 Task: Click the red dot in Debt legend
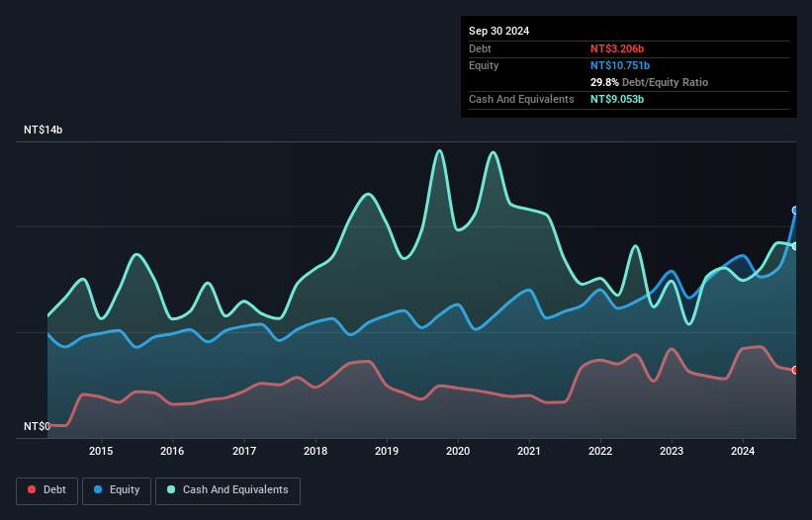click(x=33, y=490)
